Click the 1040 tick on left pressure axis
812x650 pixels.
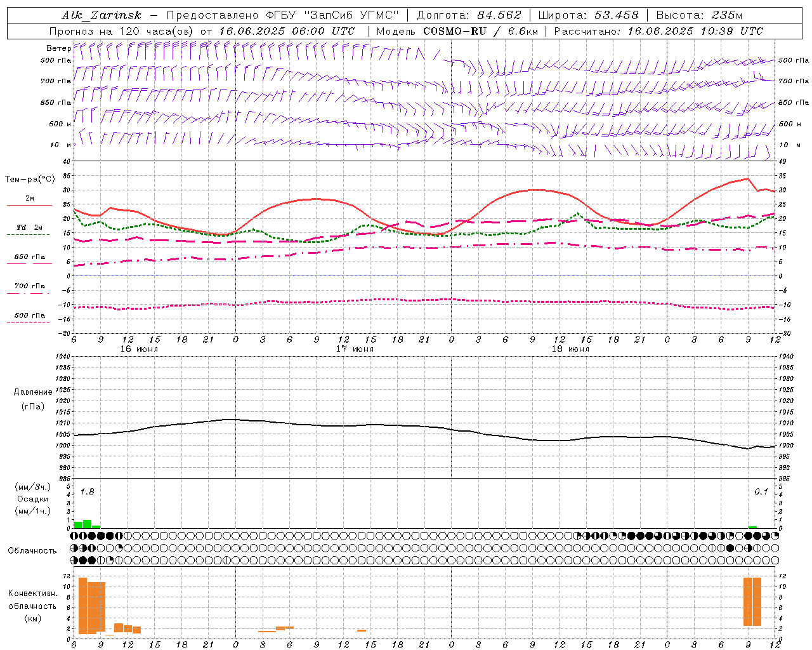point(62,356)
